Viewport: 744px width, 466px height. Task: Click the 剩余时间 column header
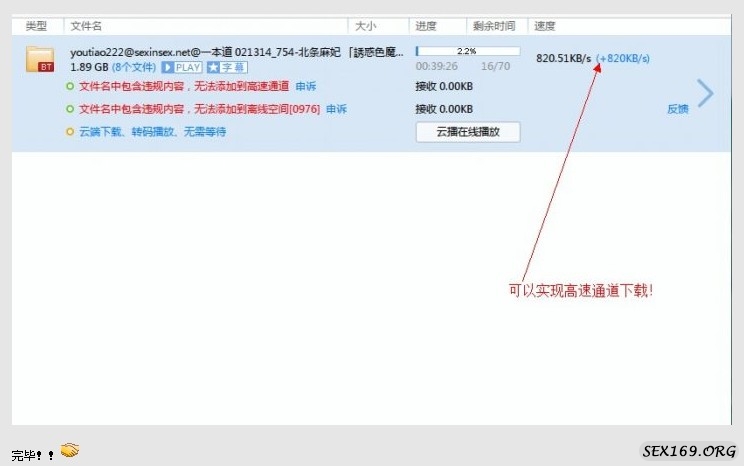495,25
